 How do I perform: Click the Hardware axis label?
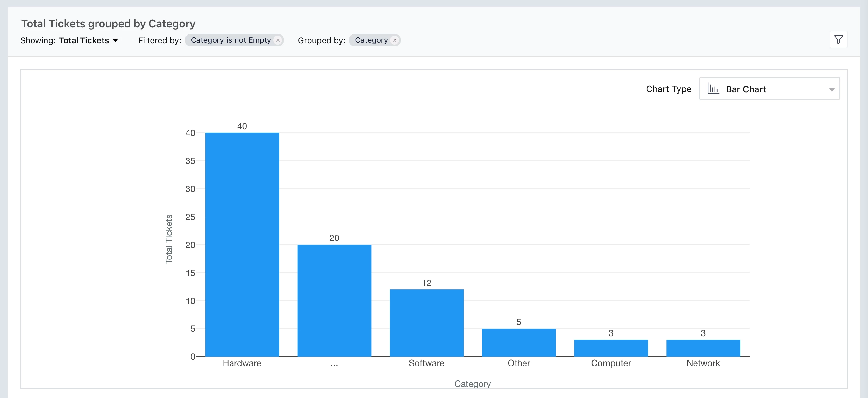242,363
